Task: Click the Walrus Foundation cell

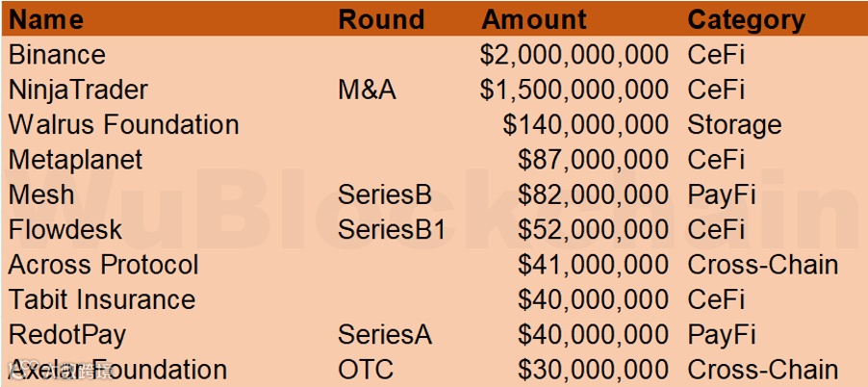Action: point(123,124)
